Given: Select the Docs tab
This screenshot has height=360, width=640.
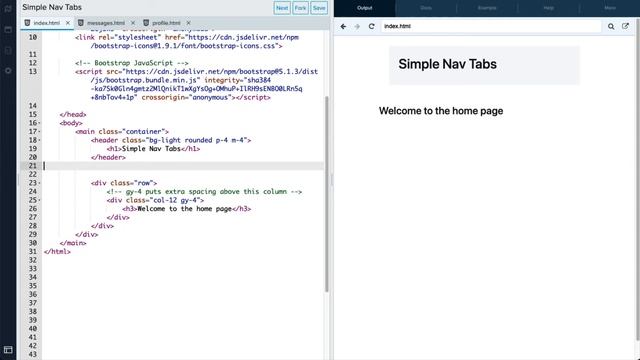Looking at the screenshot, I should pyautogui.click(x=426, y=8).
